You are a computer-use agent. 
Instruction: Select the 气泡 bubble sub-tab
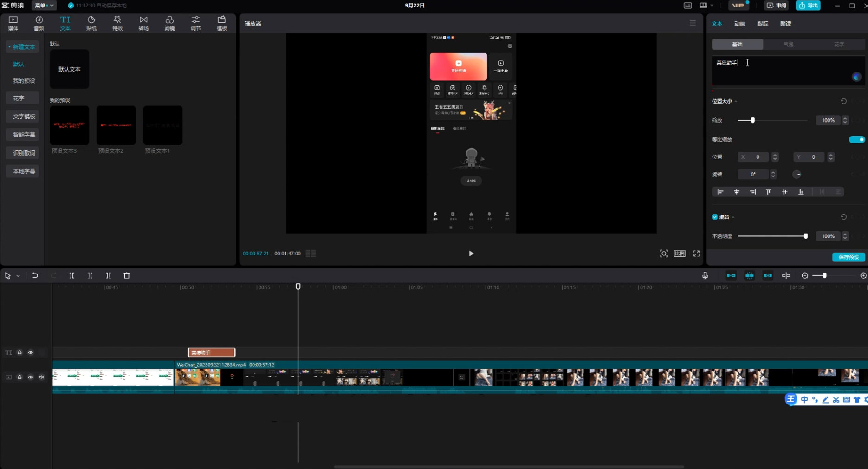788,44
